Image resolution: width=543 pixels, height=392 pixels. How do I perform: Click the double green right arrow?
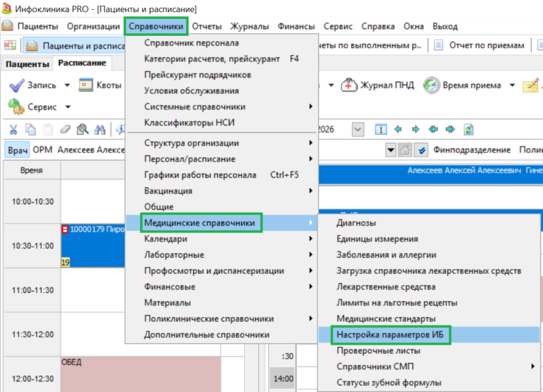450,129
